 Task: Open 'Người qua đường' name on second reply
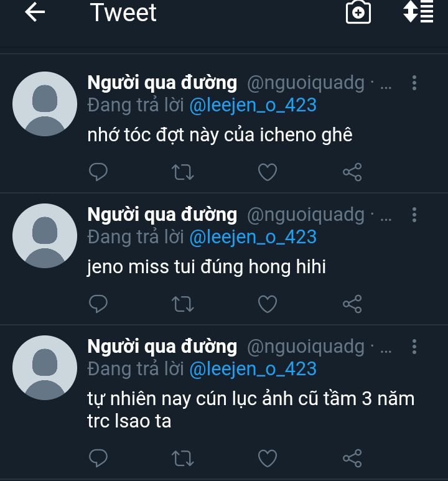(x=162, y=215)
